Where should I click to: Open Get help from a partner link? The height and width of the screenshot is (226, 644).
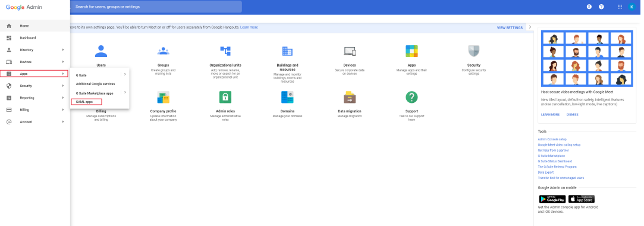pos(553,150)
